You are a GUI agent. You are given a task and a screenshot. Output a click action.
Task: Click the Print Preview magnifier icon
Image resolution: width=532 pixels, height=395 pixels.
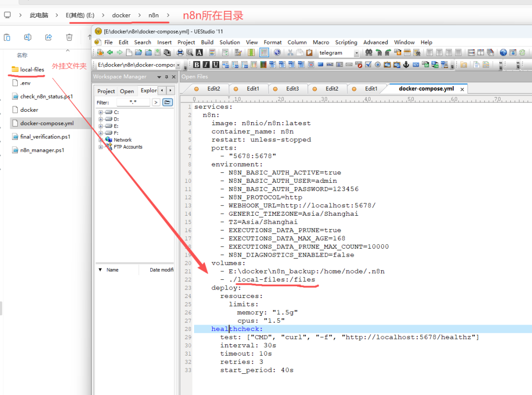pos(190,53)
